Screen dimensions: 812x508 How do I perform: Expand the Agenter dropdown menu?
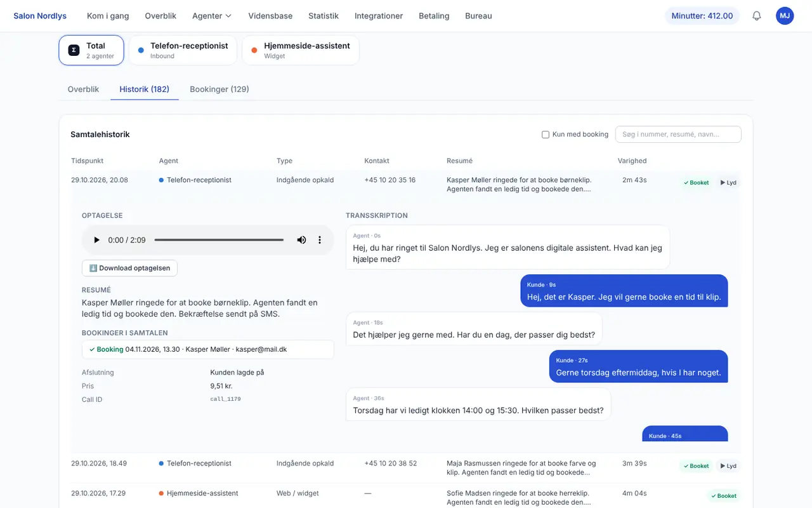click(212, 16)
